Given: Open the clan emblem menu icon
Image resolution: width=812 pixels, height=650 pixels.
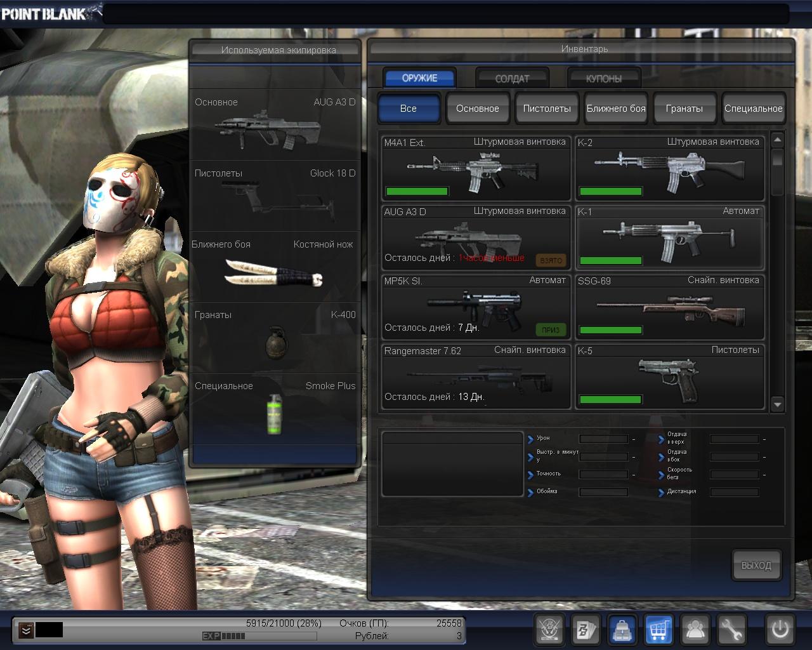Looking at the screenshot, I should [x=549, y=630].
